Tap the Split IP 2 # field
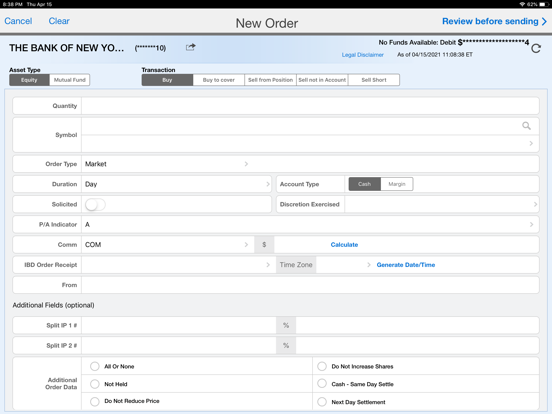Viewport: 552px width, 414px height. pyautogui.click(x=179, y=346)
